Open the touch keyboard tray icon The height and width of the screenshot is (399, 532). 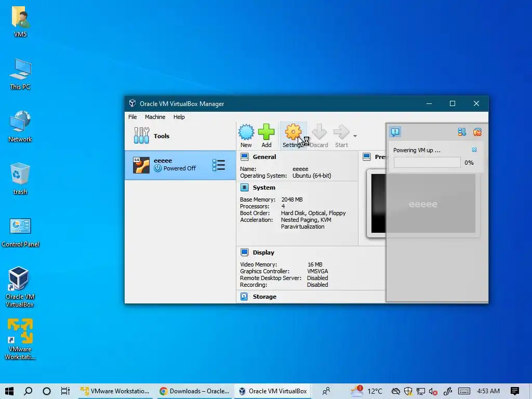pos(464,391)
